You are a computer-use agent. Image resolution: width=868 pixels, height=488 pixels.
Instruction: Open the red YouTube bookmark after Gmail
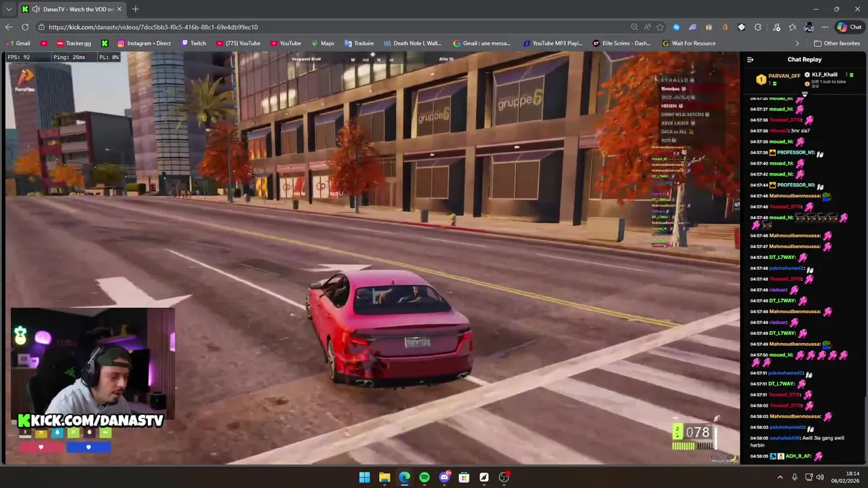tap(44, 43)
